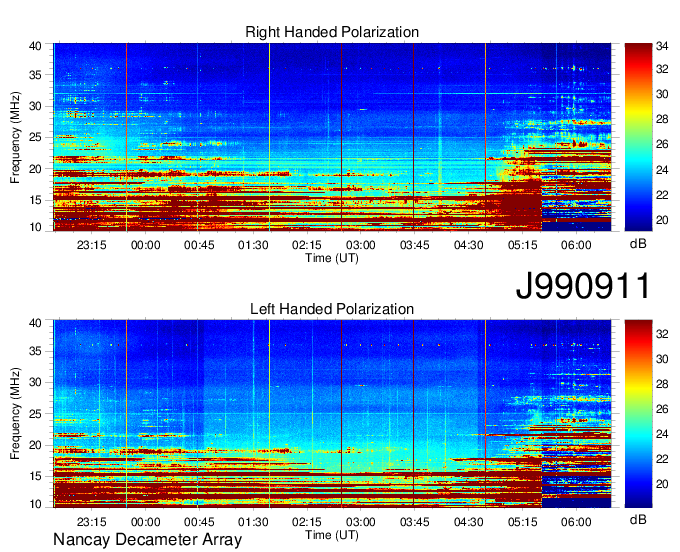Click the 06:00 tick on Left Handed plot

[x=576, y=522]
